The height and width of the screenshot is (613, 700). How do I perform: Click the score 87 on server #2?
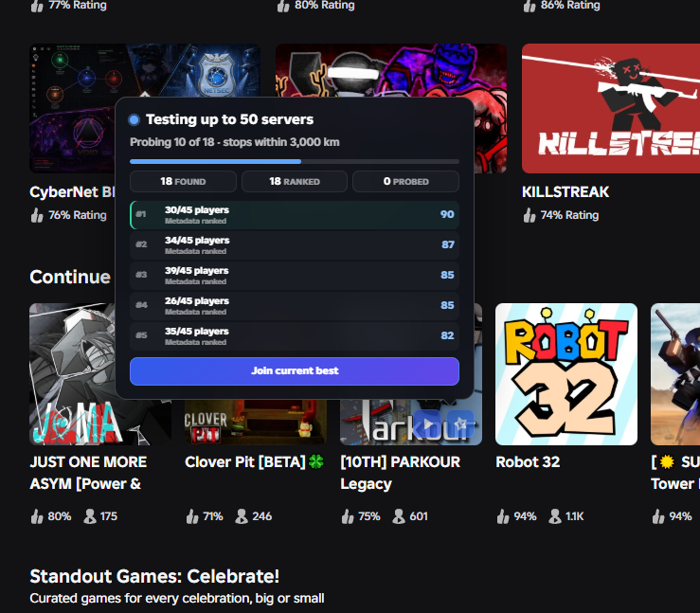(448, 244)
